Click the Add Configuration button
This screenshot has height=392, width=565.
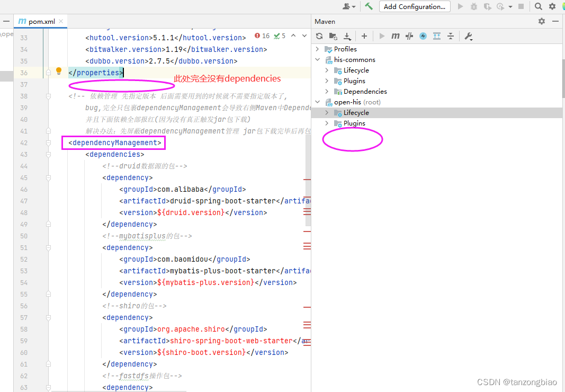click(x=415, y=6)
